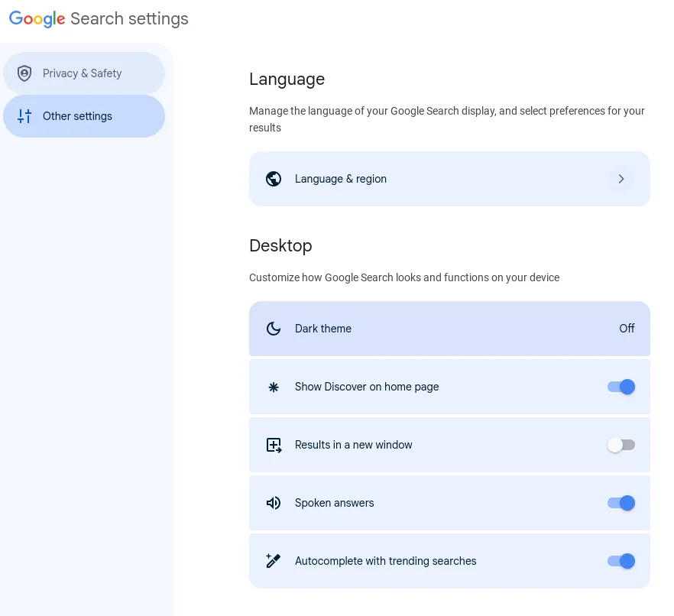The image size is (674, 616).
Task: Click the new-window icon on Results row
Action: point(274,445)
